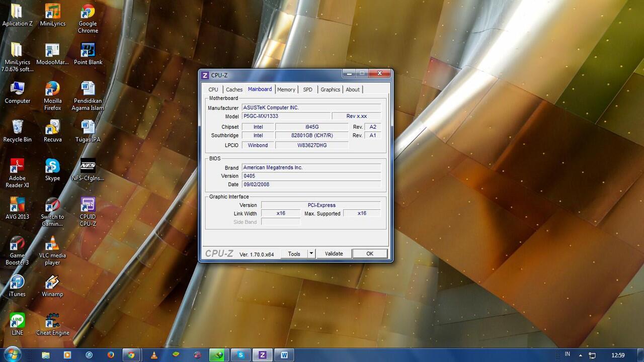Click the taskbar clock showing 12:59
The height and width of the screenshot is (362, 644).
click(x=618, y=355)
